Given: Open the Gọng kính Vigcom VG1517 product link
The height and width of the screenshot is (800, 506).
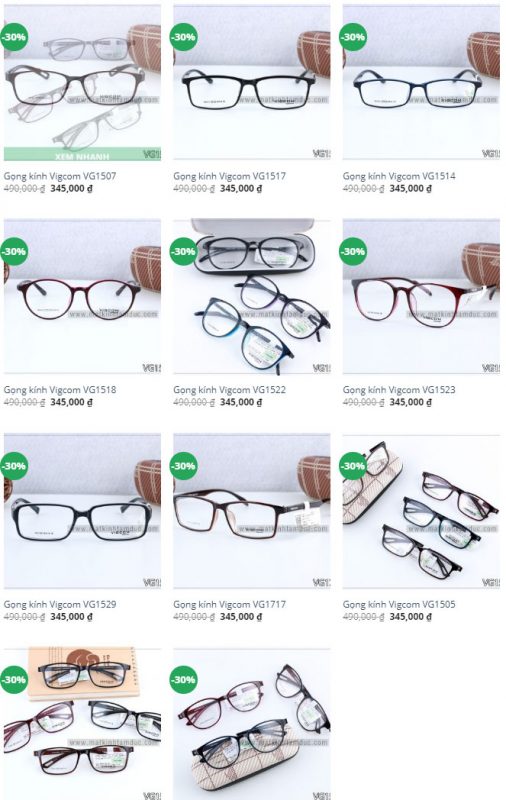Looking at the screenshot, I should (x=230, y=176).
